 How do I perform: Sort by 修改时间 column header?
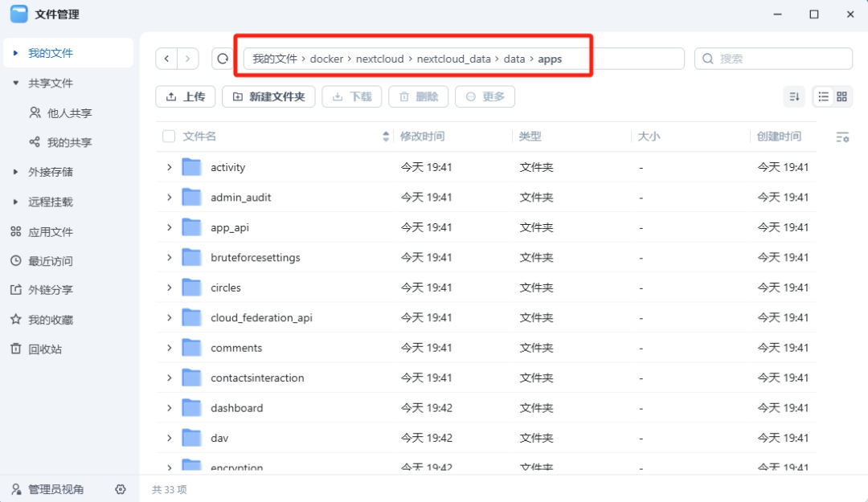coord(423,137)
